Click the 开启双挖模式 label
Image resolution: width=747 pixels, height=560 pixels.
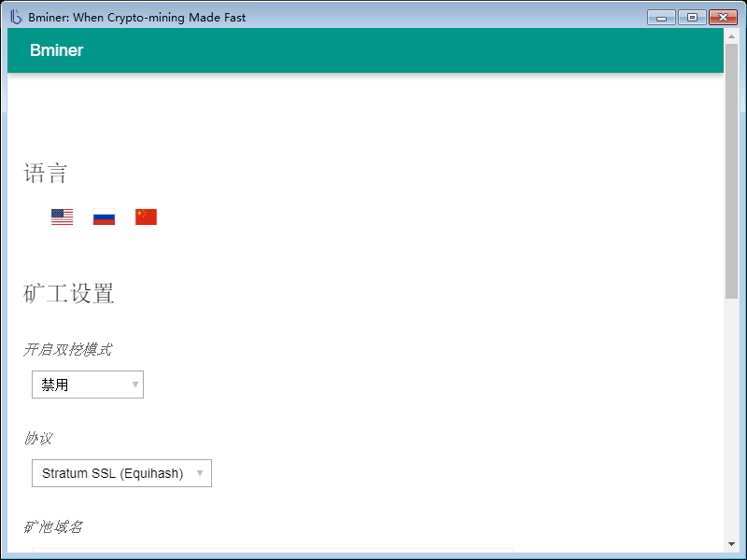(x=67, y=349)
